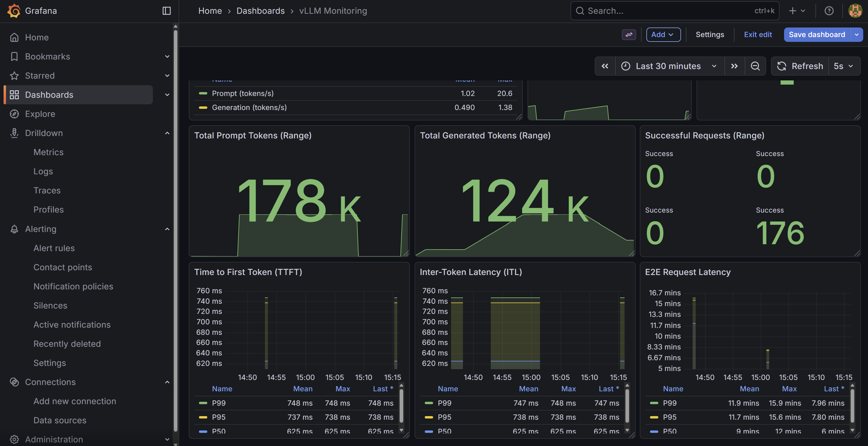Click the clock icon in the time picker

pos(626,66)
